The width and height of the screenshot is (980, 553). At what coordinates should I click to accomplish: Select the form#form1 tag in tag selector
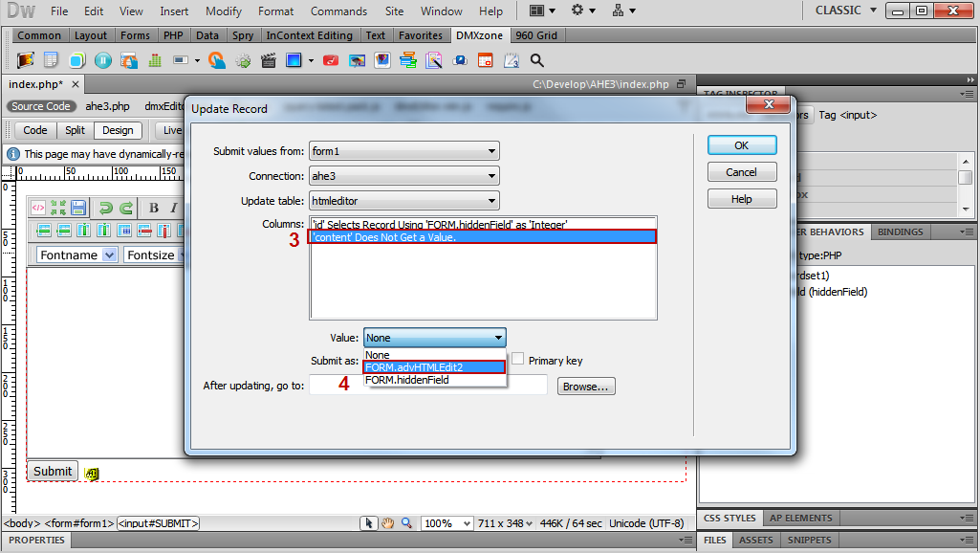coord(79,523)
